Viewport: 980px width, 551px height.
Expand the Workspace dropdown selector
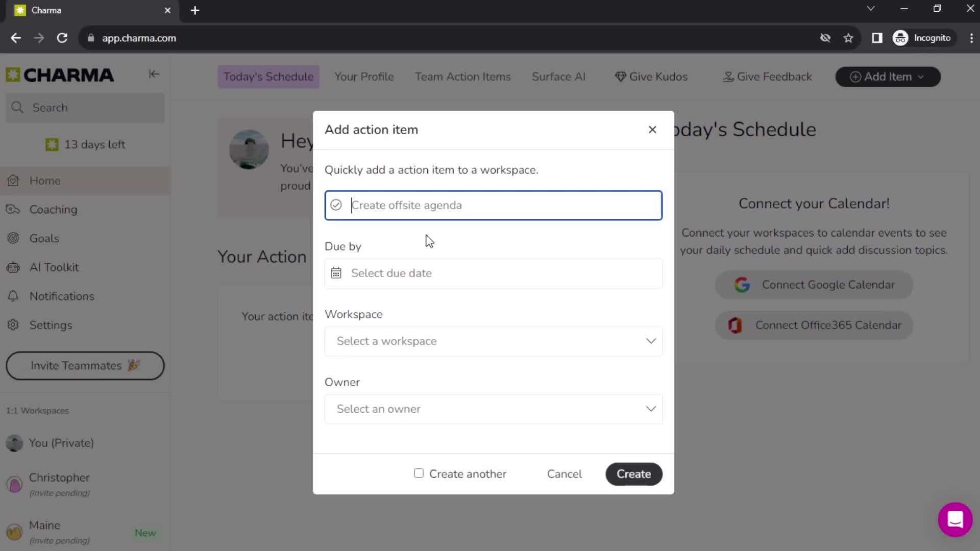pos(494,341)
